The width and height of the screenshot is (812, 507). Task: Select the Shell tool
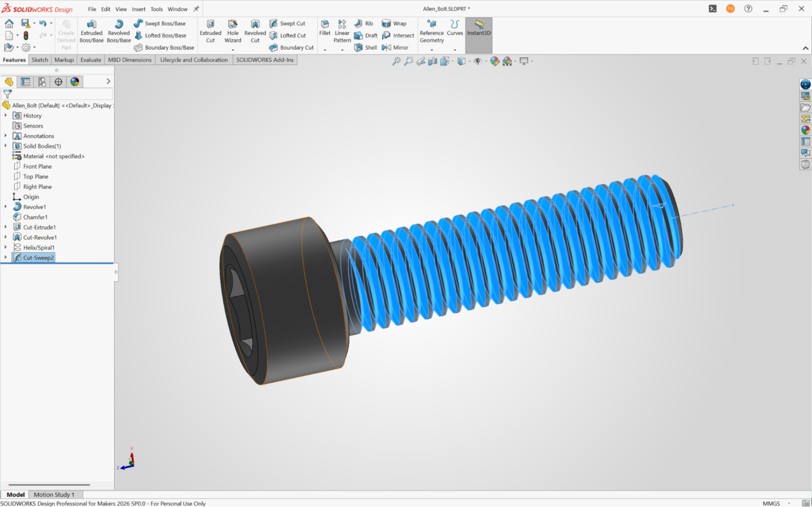coord(365,48)
